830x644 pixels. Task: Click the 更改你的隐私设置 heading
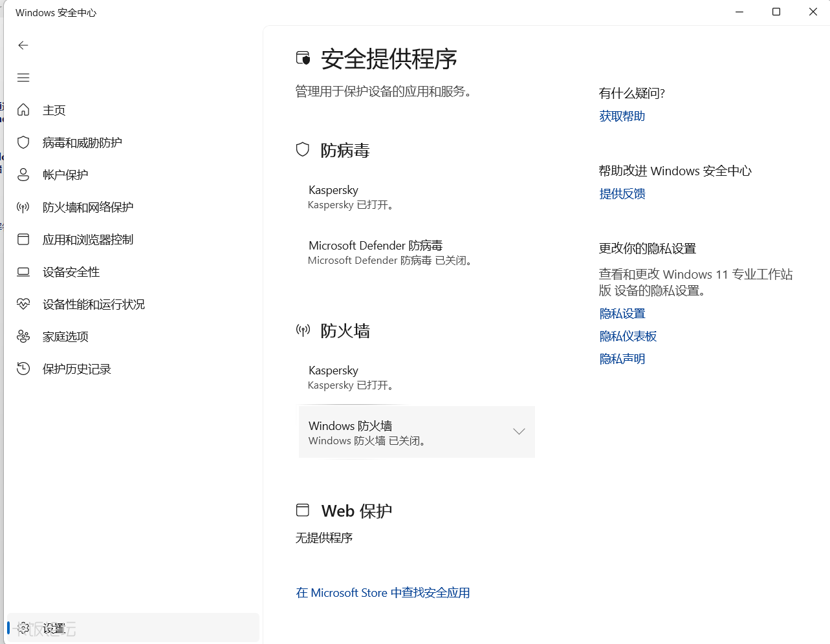(x=648, y=248)
